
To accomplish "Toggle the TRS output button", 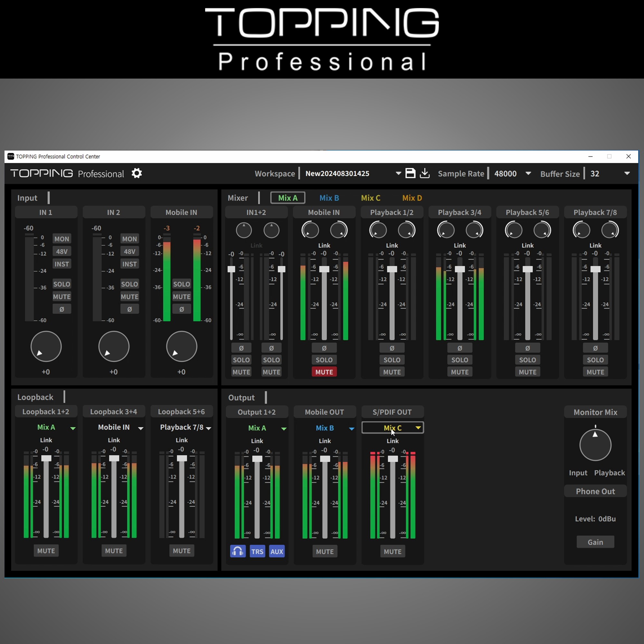I will click(257, 551).
